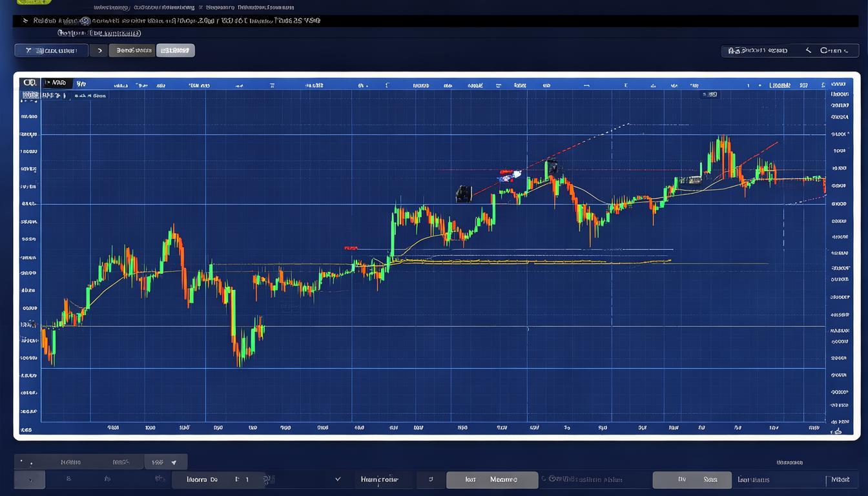The height and width of the screenshot is (496, 868).
Task: Click the back chevron near the top-right search box
Action: [808, 50]
